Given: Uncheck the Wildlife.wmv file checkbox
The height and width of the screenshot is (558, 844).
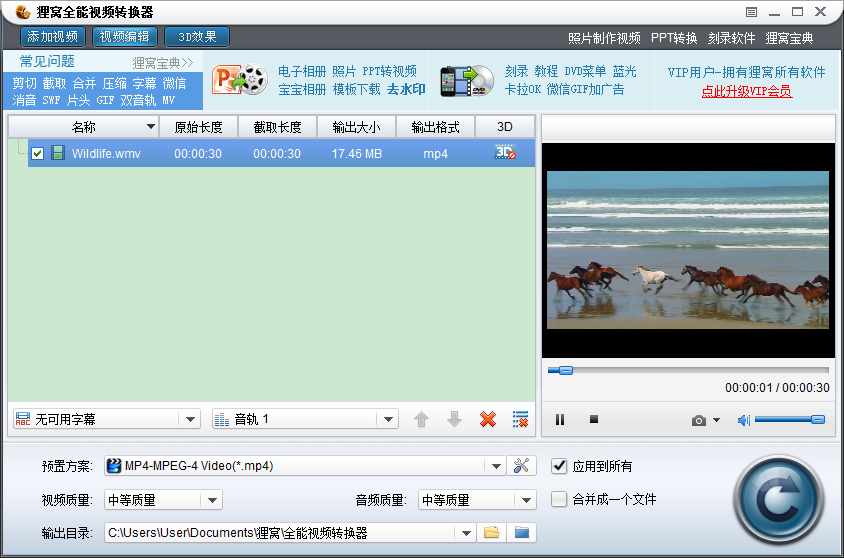Looking at the screenshot, I should [38, 154].
